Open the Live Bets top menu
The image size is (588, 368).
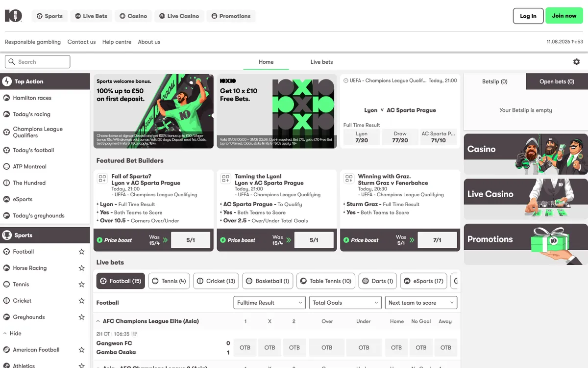[x=91, y=16]
